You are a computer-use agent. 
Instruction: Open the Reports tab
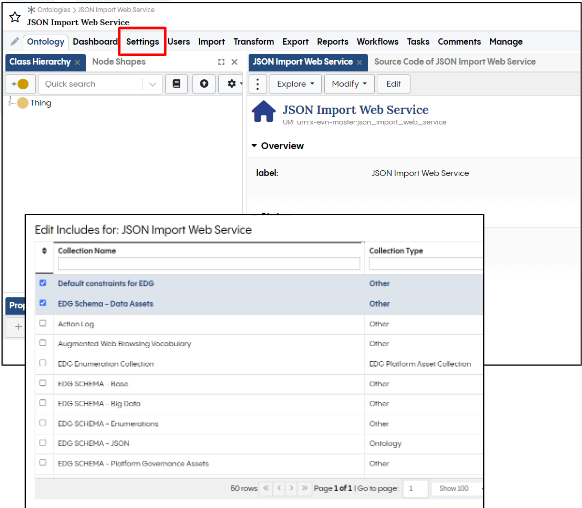click(x=333, y=42)
